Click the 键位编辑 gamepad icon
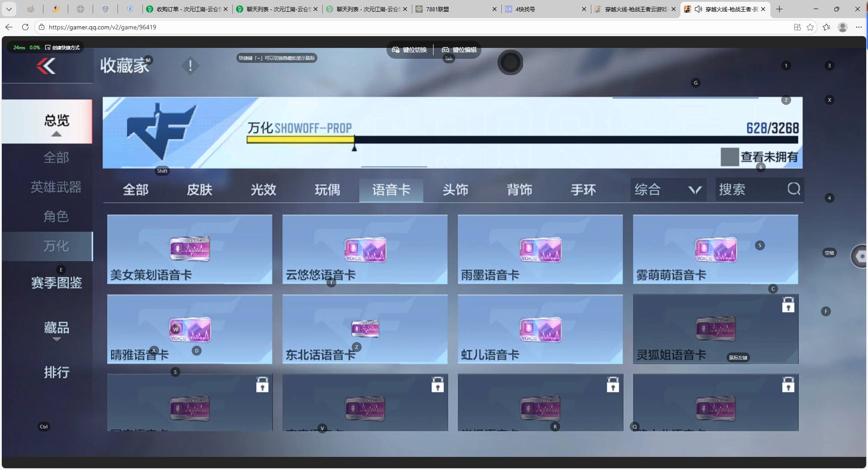868x470 pixels. 445,50
